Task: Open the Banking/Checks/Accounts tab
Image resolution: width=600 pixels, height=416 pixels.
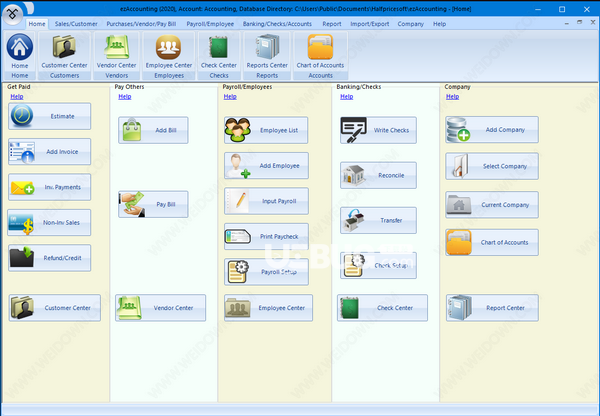Action: click(277, 24)
